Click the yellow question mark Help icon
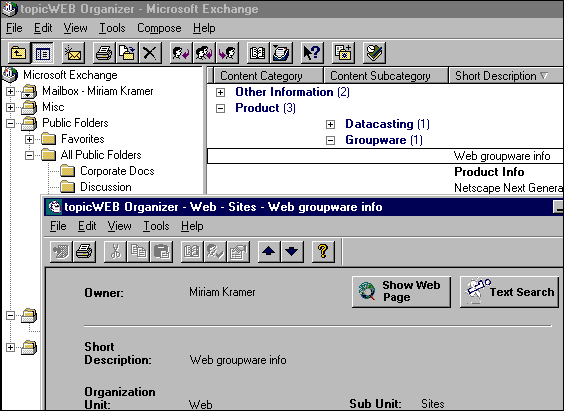The width and height of the screenshot is (564, 411). click(323, 251)
